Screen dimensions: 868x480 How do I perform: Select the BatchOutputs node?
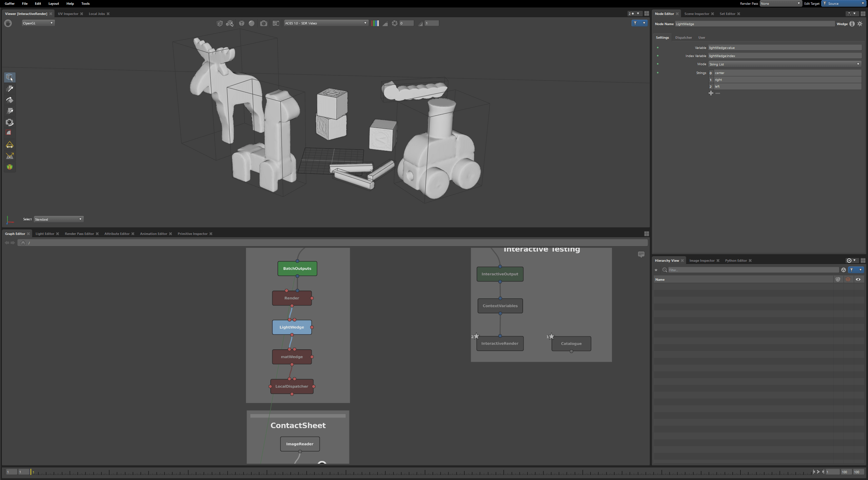(297, 269)
